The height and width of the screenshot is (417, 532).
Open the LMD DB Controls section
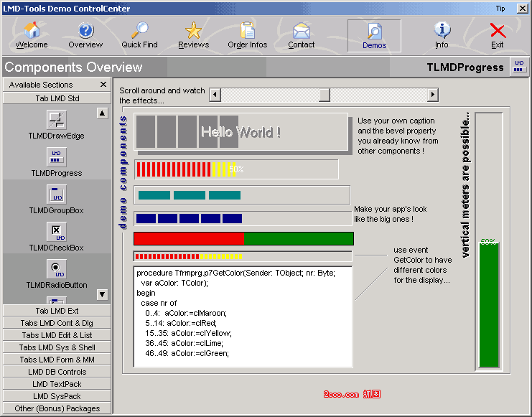[x=57, y=372]
